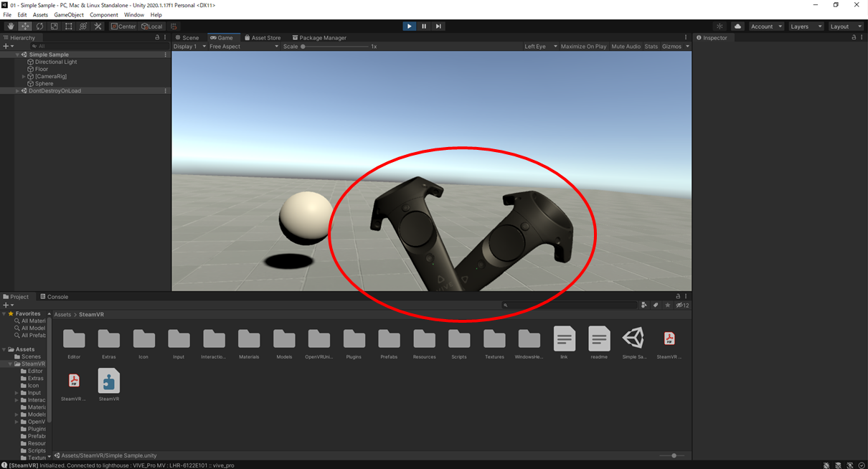The width and height of the screenshot is (868, 469).
Task: Select the Hand pan tool
Action: (x=9, y=25)
